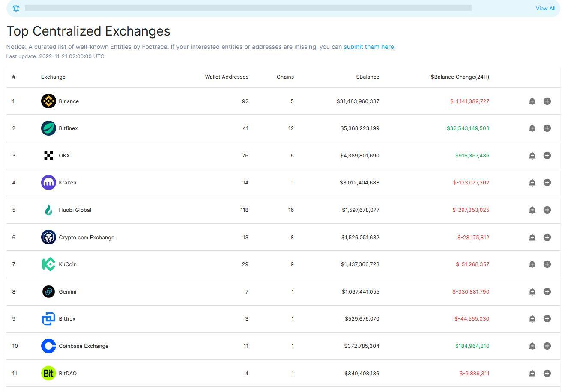568x392 pixels.
Task: Click the Crypto.com Exchange logo
Action: (48, 238)
